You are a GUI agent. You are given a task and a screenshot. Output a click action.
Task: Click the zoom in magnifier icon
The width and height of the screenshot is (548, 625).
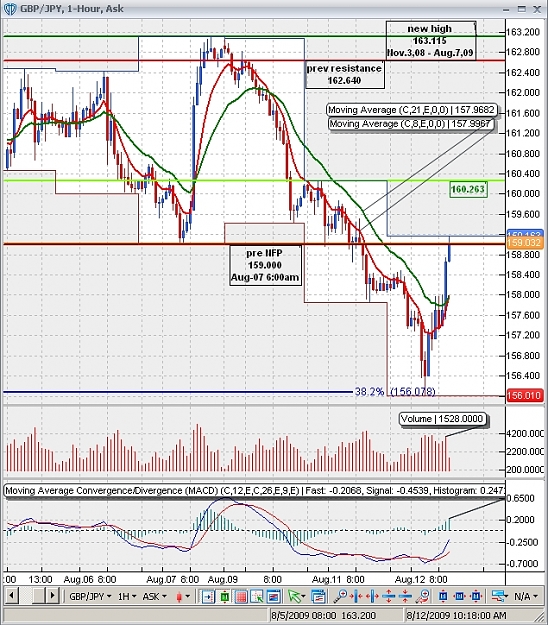pyautogui.click(x=340, y=597)
